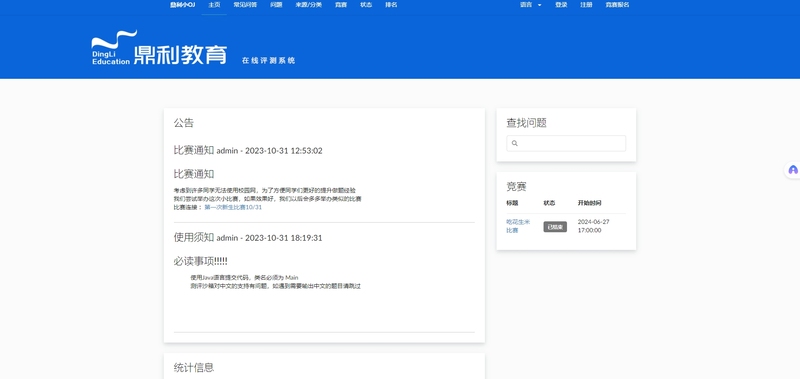Open the 常见问答 menu item
This screenshot has height=379, width=800.
[245, 5]
